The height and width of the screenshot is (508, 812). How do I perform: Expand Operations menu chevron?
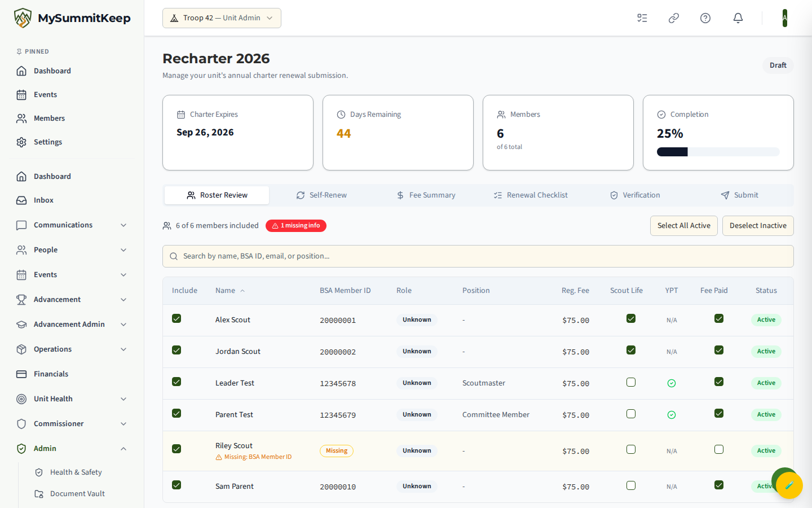pyautogui.click(x=123, y=349)
